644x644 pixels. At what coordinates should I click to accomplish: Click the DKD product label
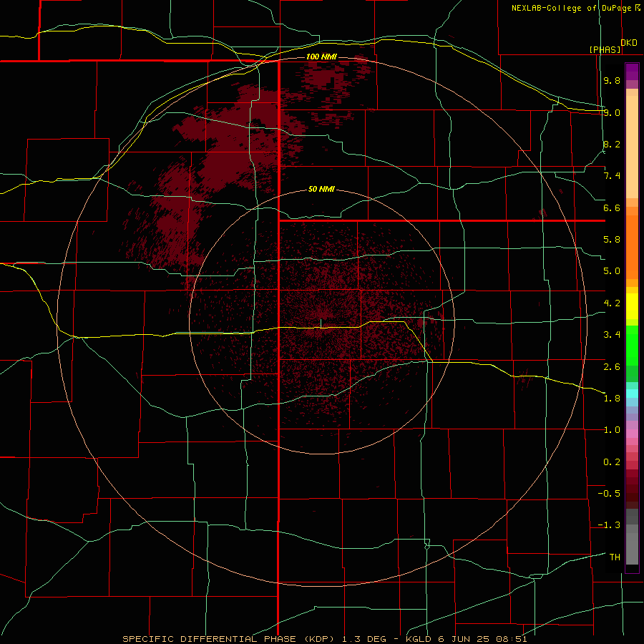629,43
